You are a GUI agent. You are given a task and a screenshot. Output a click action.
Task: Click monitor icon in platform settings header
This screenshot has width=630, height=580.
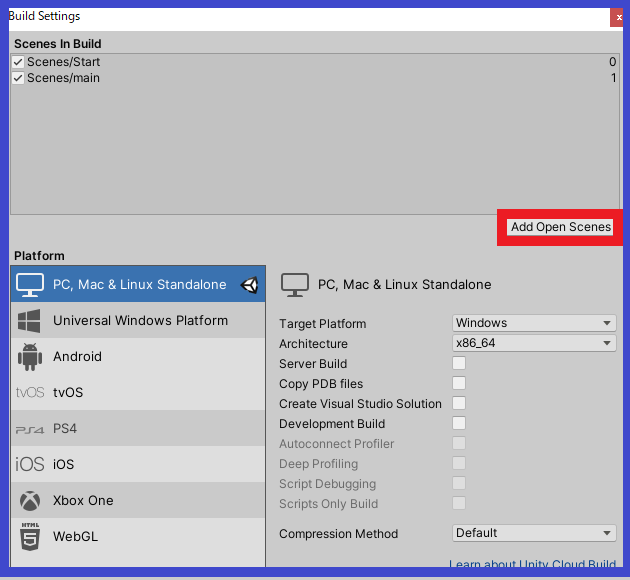coord(295,285)
